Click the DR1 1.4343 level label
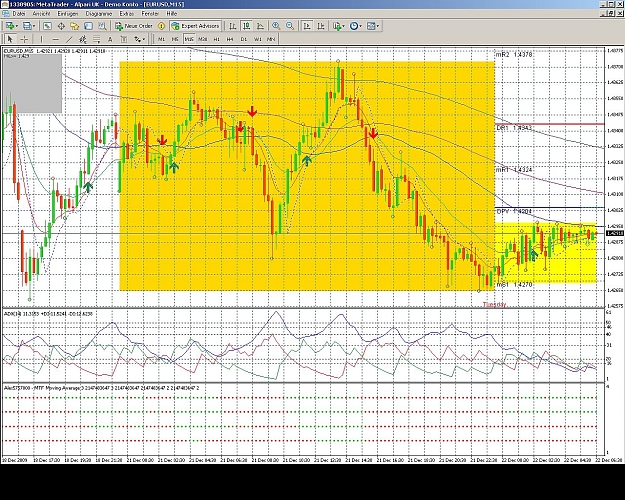The height and width of the screenshot is (500, 625). [x=514, y=128]
